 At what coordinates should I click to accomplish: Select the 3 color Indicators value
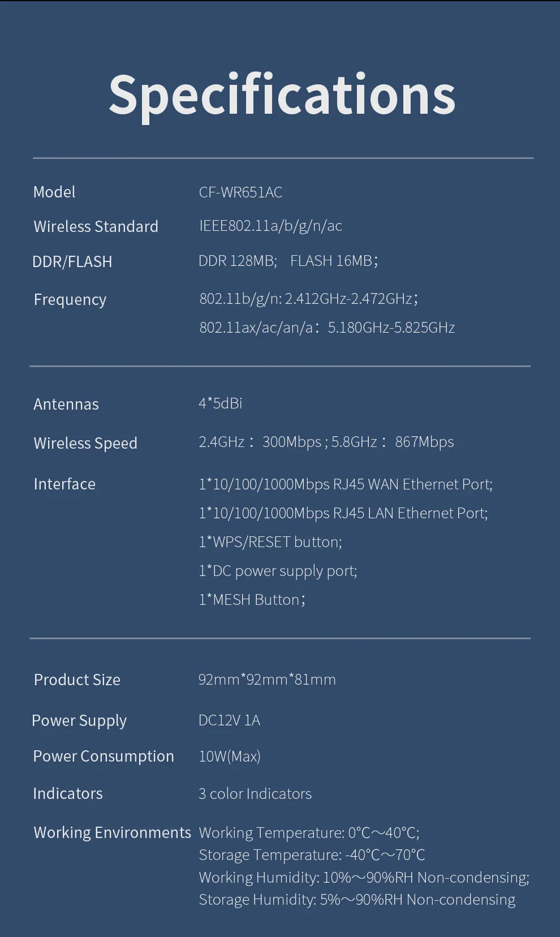click(255, 794)
